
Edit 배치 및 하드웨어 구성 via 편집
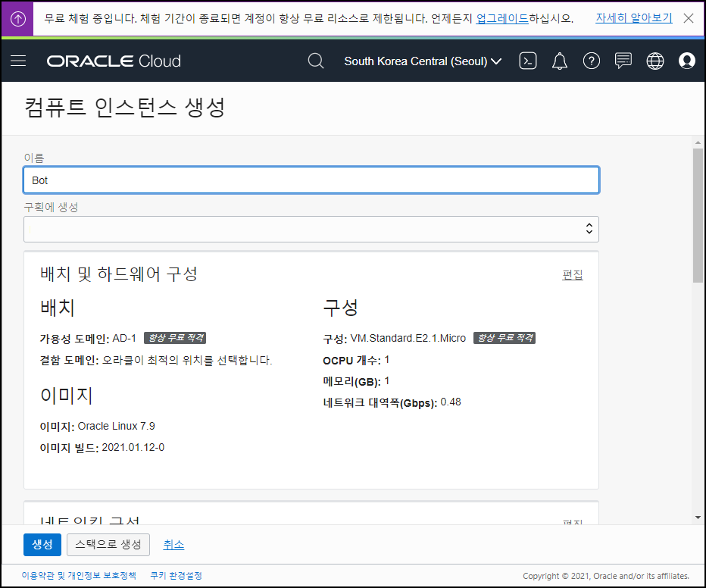[572, 274]
